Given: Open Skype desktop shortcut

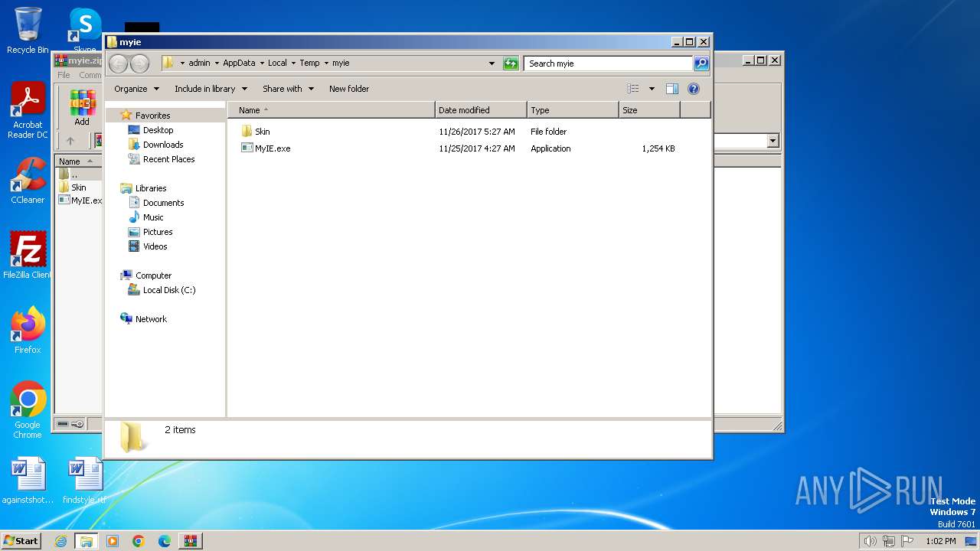Looking at the screenshot, I should pos(85,31).
